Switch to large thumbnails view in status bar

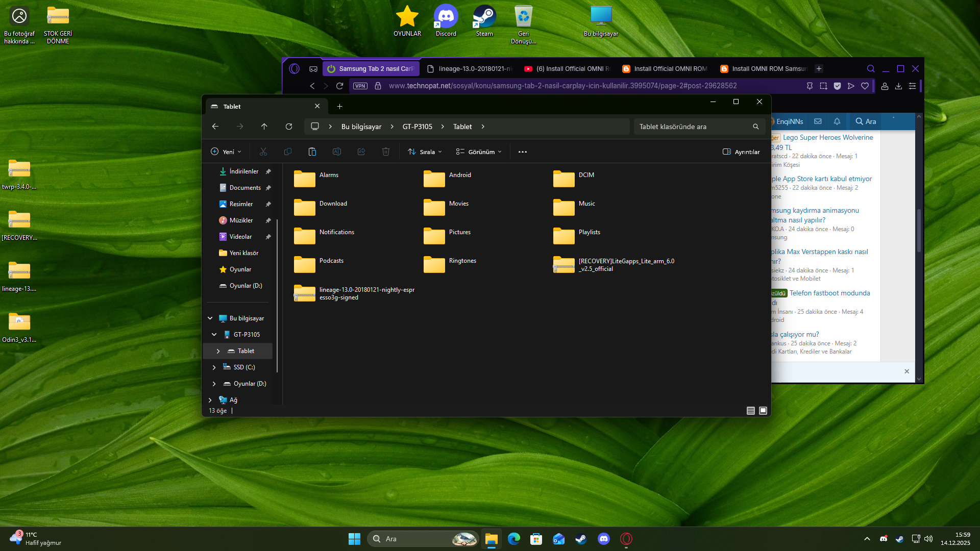(x=763, y=411)
